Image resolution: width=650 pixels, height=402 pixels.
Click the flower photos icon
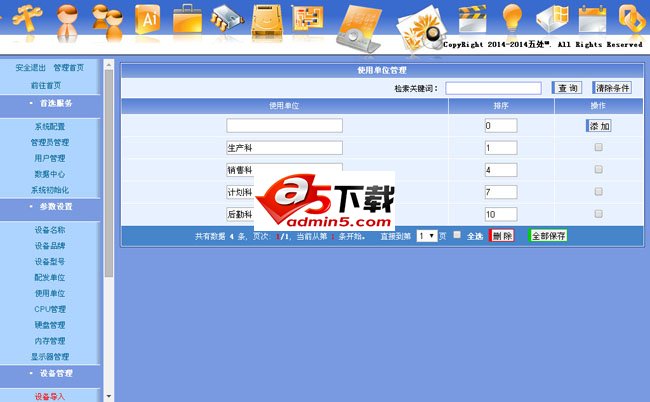tap(420, 28)
